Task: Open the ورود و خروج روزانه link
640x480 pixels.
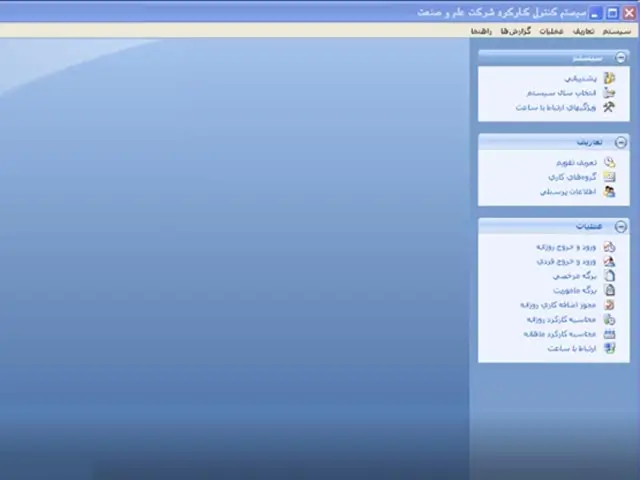Action: (568, 246)
